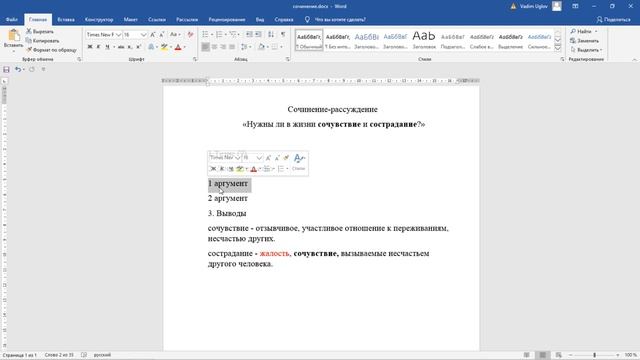Screen dimensions: 640x360
Task: Click the zoom slider in the status bar
Action: pos(594,355)
